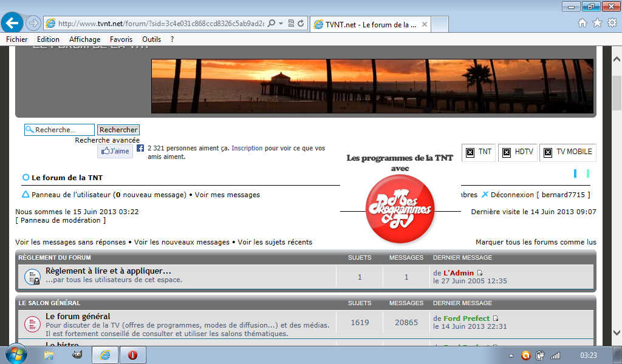Open the ? help menu
Image resolution: width=622 pixels, height=364 pixels.
click(x=172, y=39)
